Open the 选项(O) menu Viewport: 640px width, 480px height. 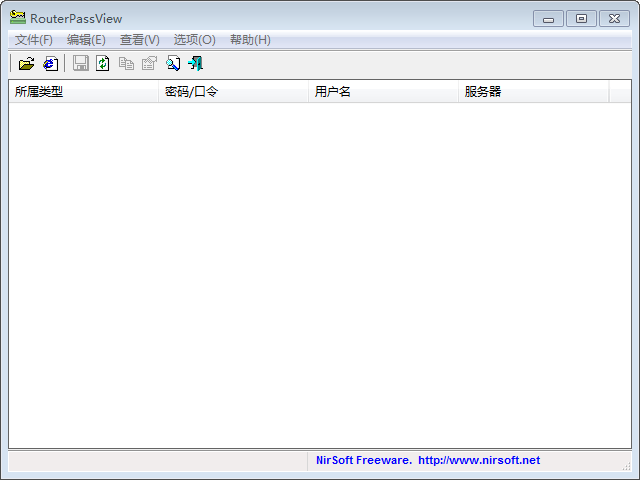[194, 40]
